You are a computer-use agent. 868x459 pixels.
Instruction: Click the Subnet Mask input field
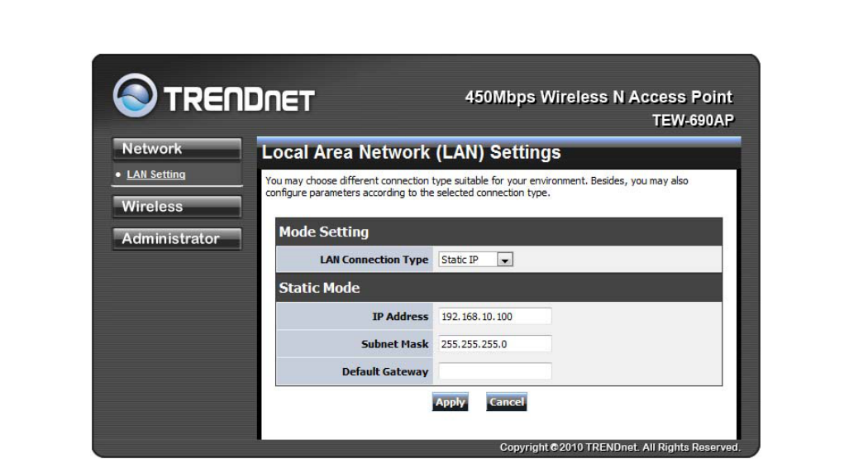click(495, 344)
